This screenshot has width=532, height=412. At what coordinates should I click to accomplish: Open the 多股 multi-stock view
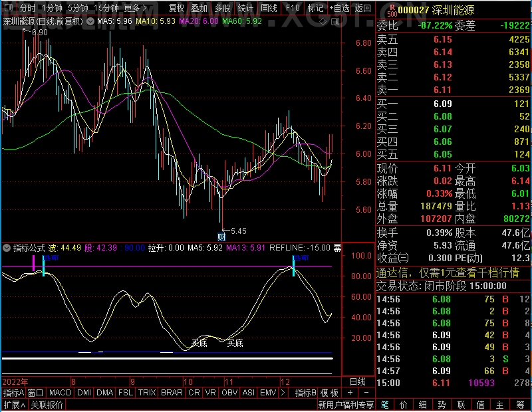pyautogui.click(x=222, y=8)
